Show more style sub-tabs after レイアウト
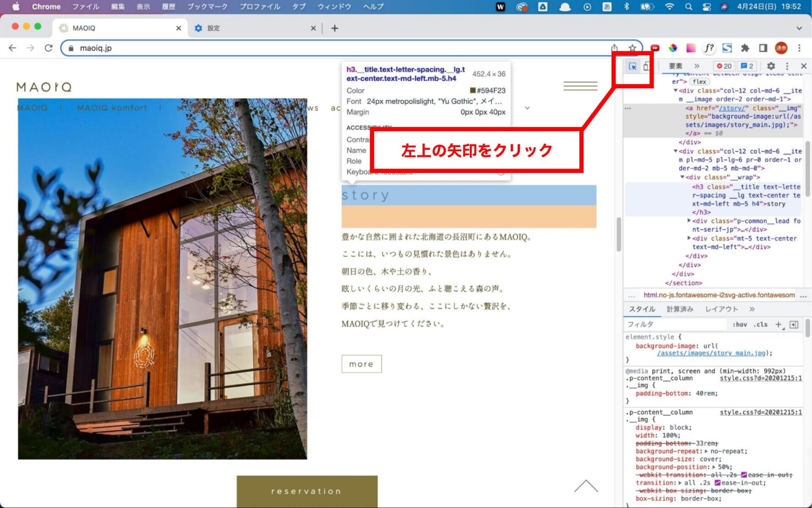Viewport: 812px width, 508px height. pyautogui.click(x=752, y=309)
